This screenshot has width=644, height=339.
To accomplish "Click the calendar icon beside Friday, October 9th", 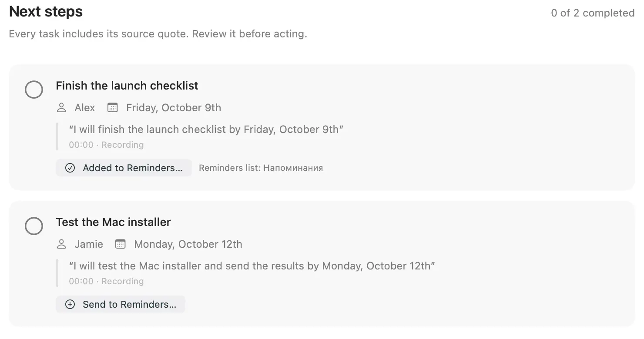I will (113, 108).
